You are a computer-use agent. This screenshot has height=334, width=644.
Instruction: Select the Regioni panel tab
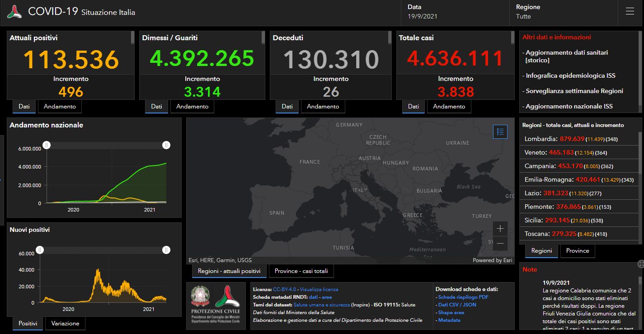(541, 251)
